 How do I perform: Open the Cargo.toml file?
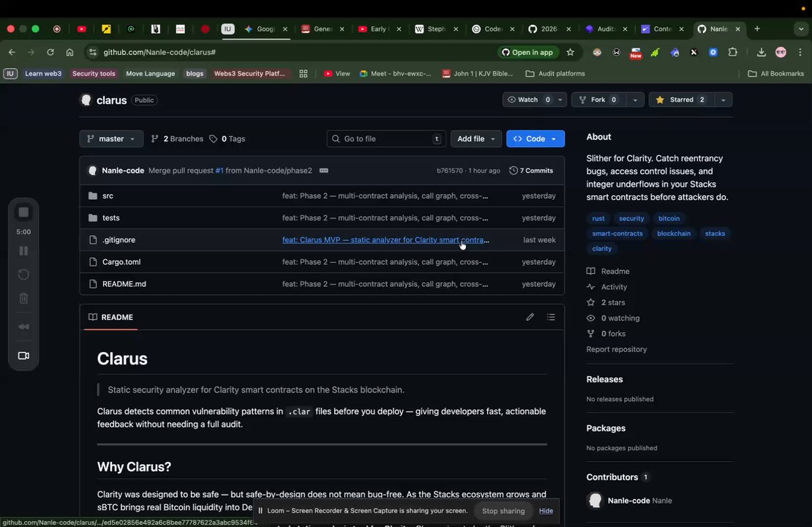[x=121, y=262]
